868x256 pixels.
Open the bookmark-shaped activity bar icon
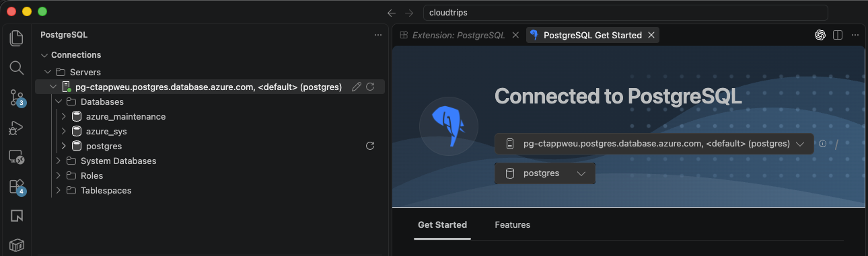click(x=17, y=216)
